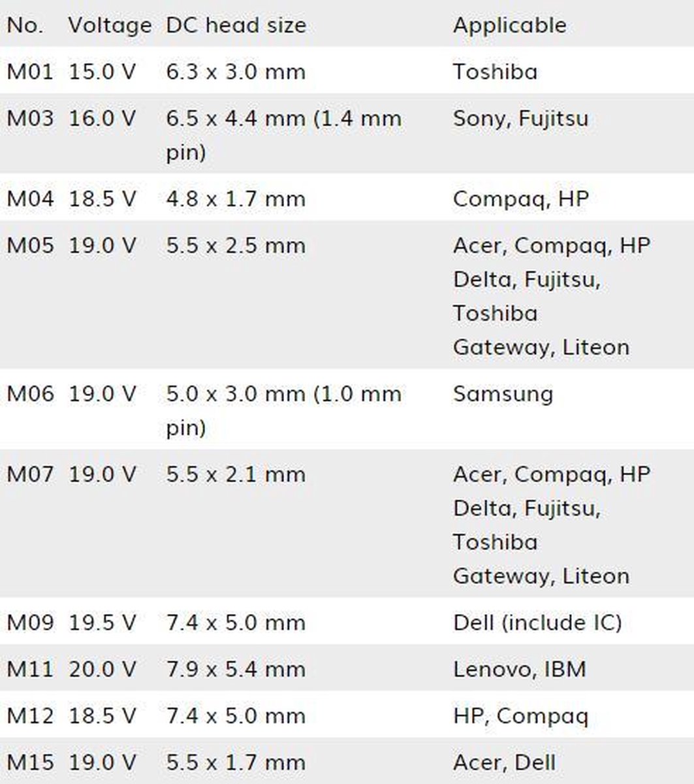Select the "Dell (include IC)" cell
This screenshot has height=784, width=694.
coord(537,623)
